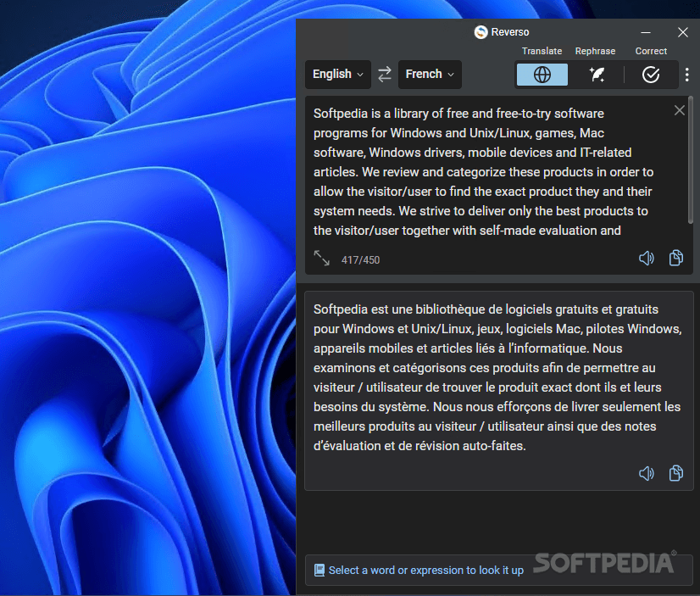This screenshot has width=700, height=596.
Task: Click the Rephrase label
Action: [x=595, y=51]
